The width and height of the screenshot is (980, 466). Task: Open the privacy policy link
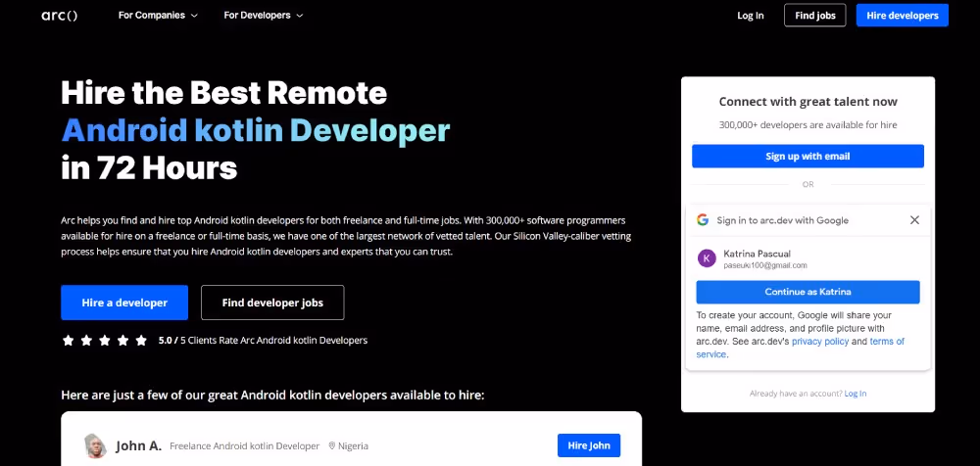pyautogui.click(x=820, y=341)
